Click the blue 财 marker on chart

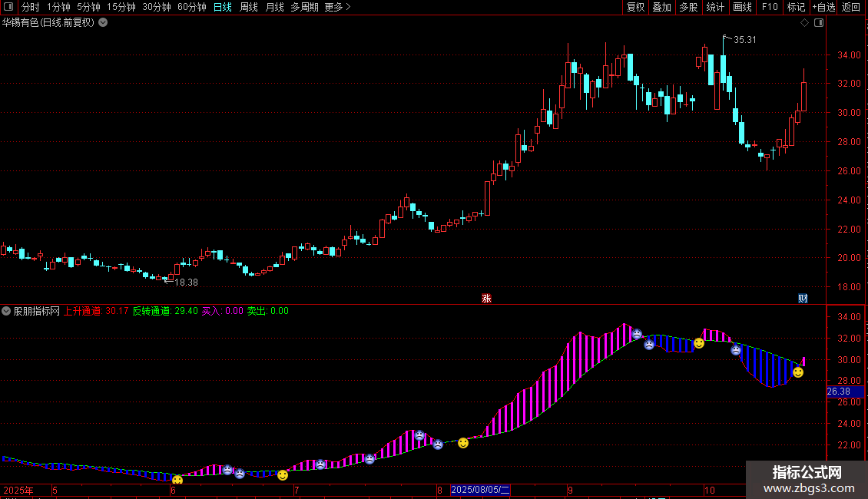tap(803, 298)
